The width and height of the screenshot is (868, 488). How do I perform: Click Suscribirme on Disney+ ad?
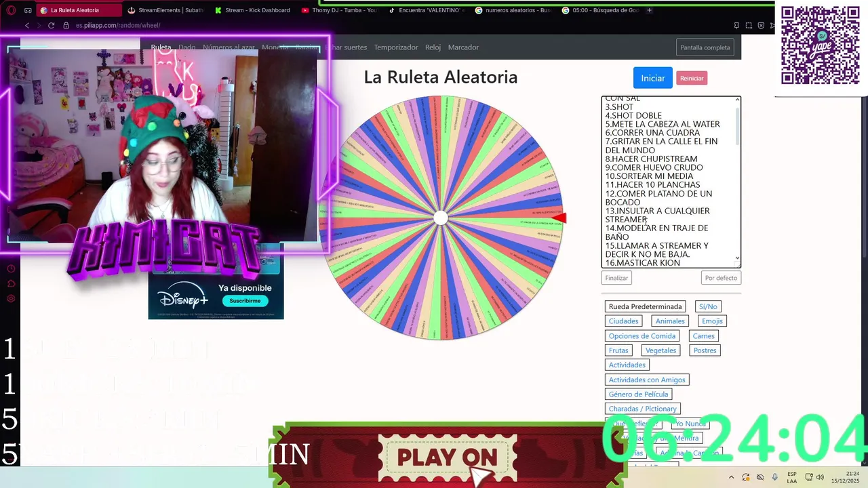tap(245, 301)
